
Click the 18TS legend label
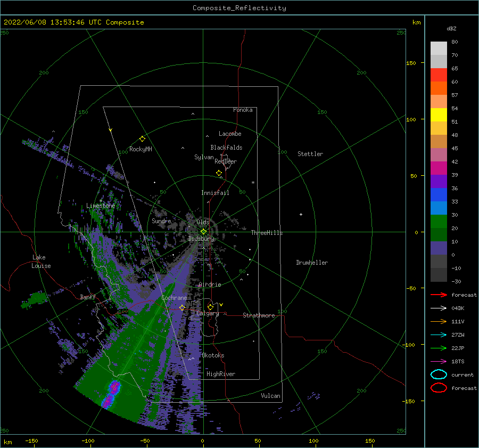pos(458,362)
